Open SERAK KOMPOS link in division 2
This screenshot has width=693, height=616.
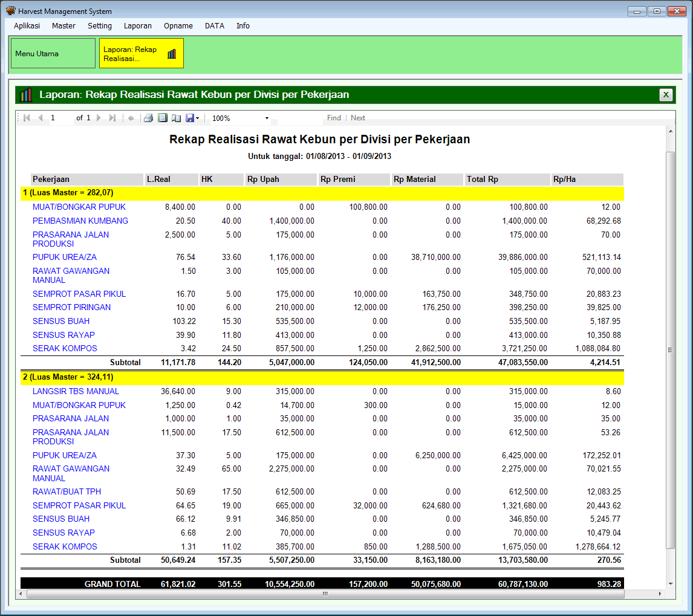65,546
